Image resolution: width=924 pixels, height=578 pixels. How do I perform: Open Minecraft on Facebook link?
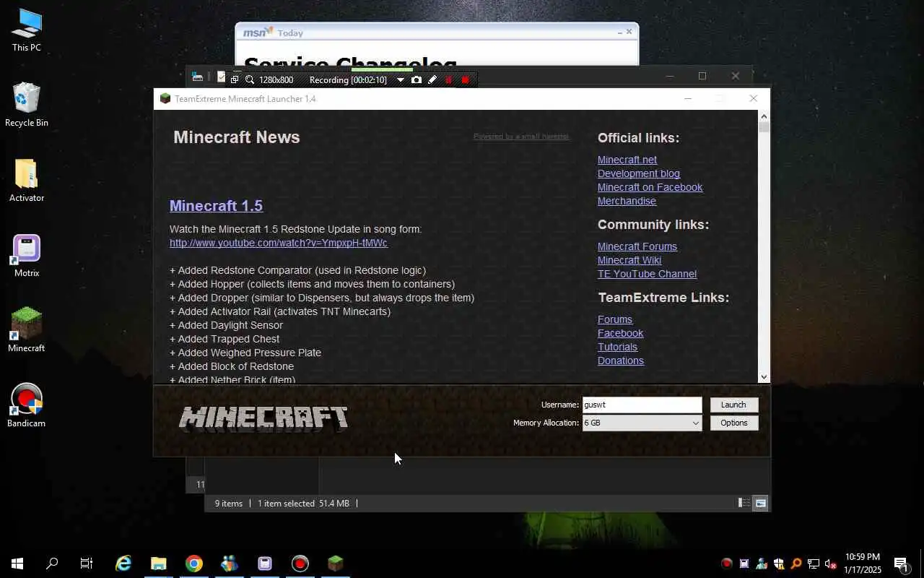click(650, 187)
